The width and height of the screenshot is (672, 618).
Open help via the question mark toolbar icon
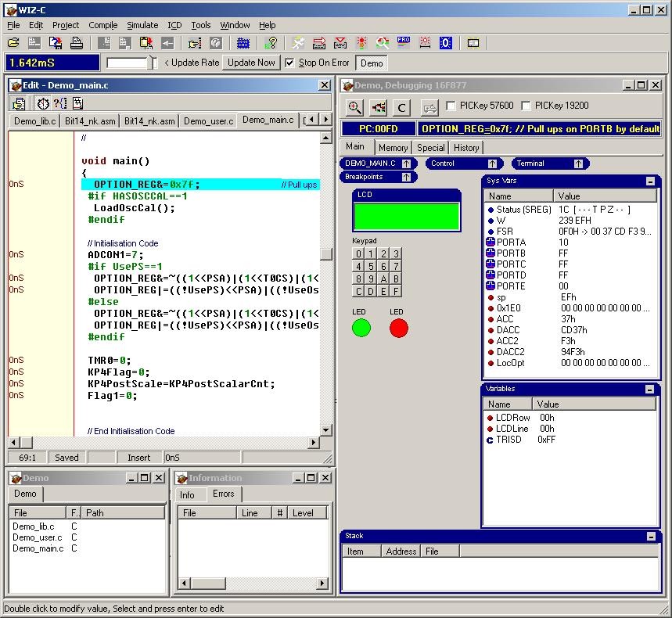[x=215, y=41]
